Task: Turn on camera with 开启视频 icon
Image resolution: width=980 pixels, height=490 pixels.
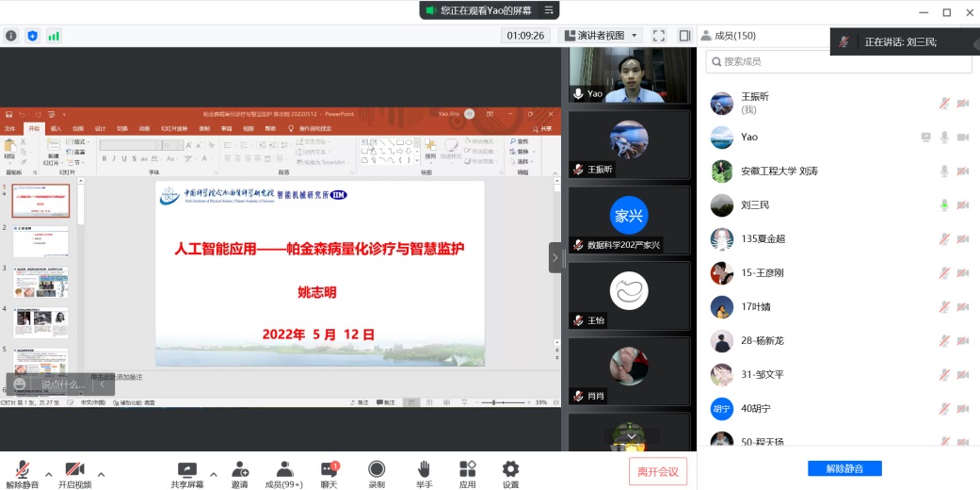Action: [x=74, y=469]
